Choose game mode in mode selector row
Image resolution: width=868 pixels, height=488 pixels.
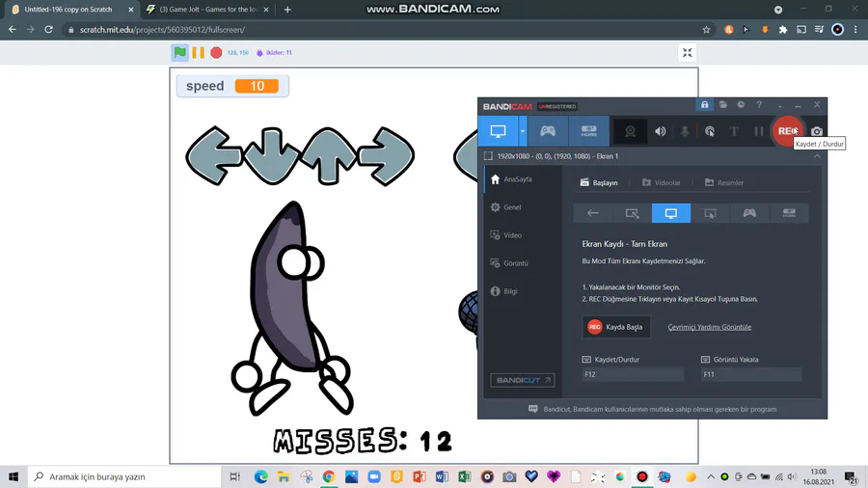click(749, 213)
